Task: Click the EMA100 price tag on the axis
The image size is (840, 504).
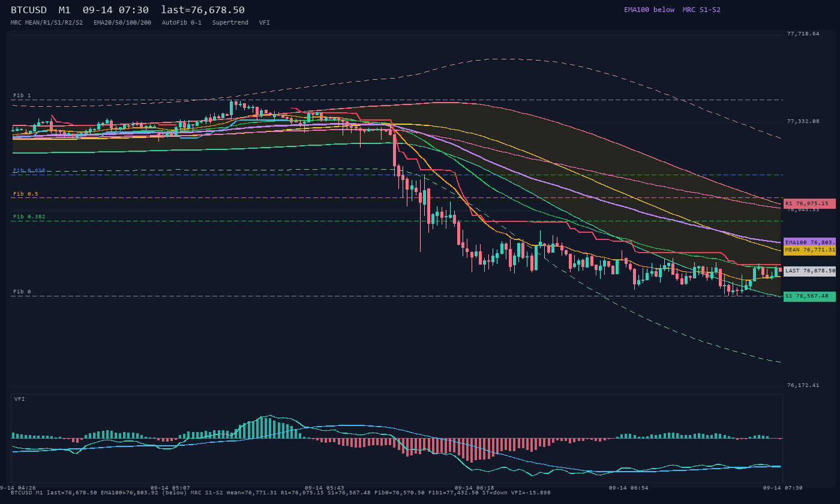Action: pos(809,242)
